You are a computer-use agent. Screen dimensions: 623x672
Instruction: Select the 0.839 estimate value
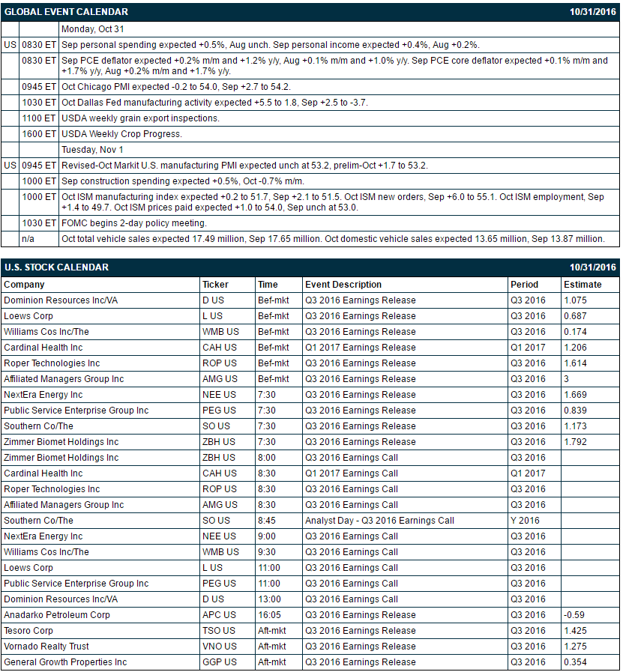pos(576,411)
